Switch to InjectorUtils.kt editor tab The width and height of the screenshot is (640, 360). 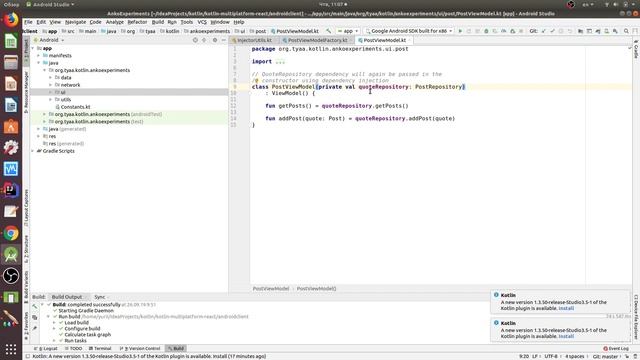(x=254, y=40)
